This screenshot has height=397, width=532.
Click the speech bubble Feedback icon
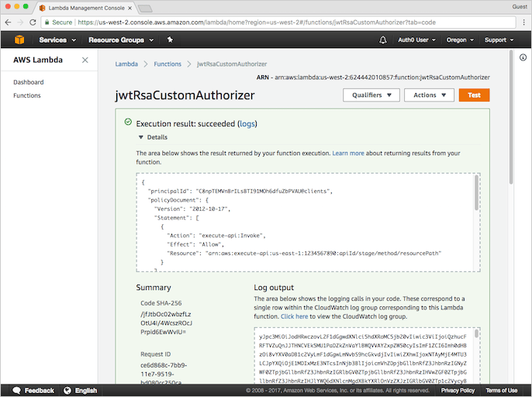point(16,391)
